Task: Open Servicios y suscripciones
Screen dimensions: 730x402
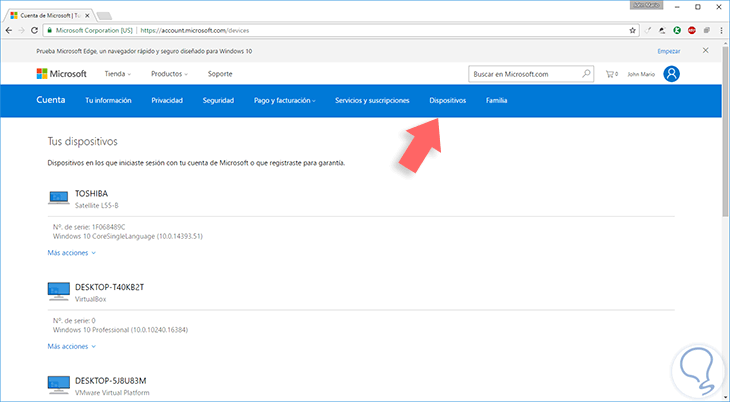Action: click(372, 100)
